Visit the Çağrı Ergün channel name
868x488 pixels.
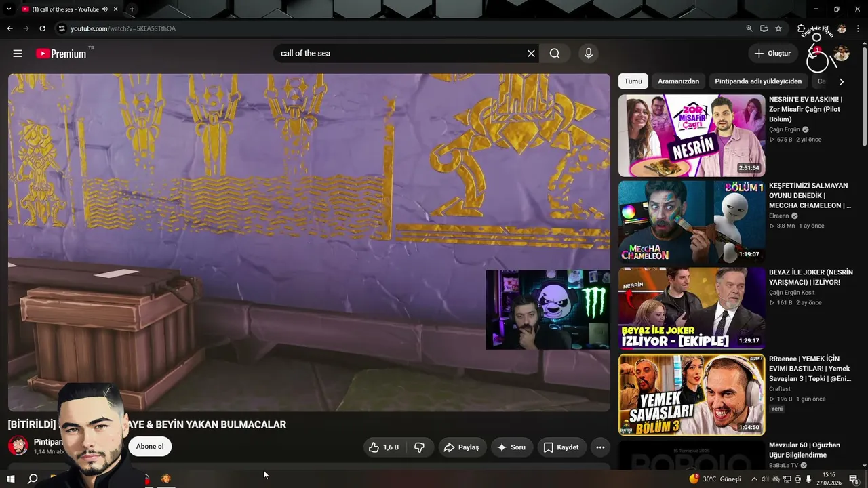(785, 129)
